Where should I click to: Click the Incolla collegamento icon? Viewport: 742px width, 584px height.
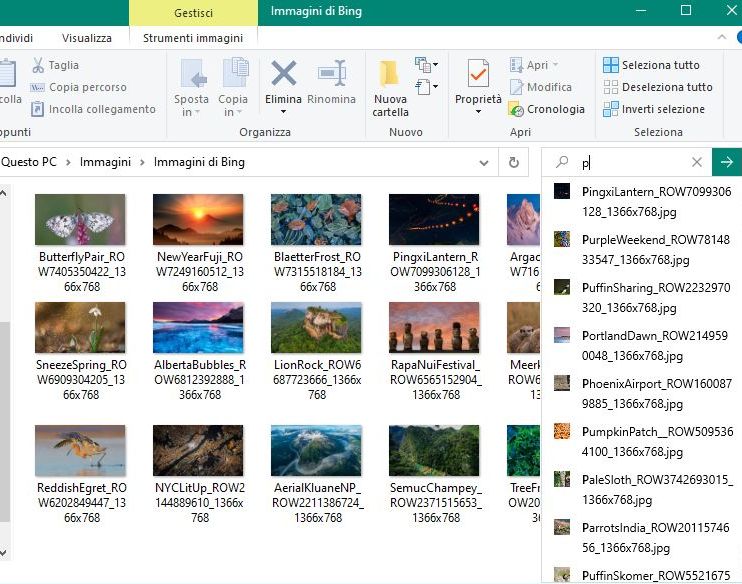(x=37, y=109)
